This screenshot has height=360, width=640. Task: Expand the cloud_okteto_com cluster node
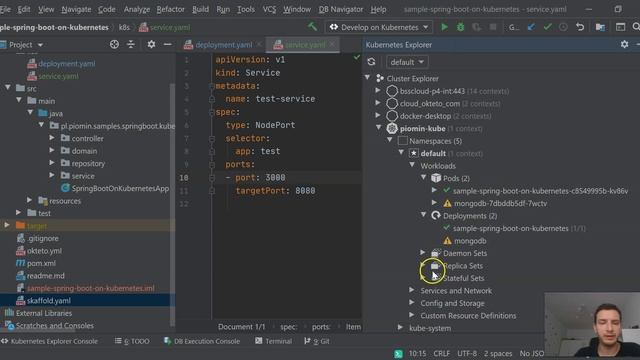click(378, 103)
